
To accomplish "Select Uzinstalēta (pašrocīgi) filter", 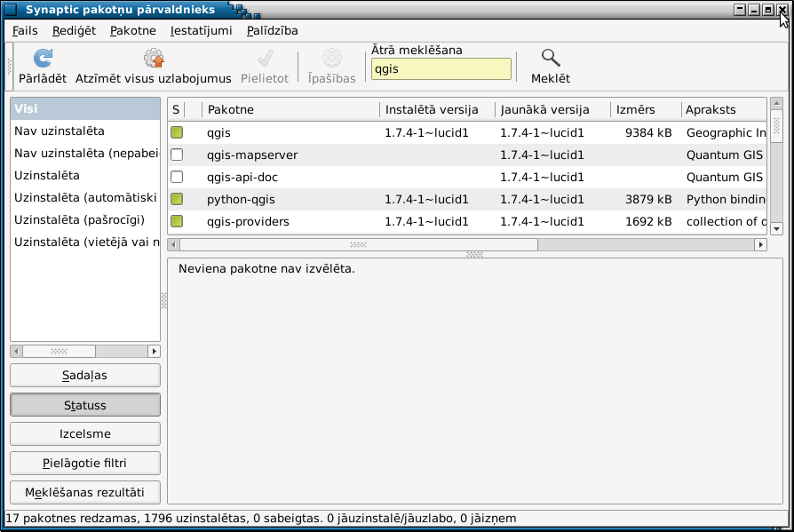I will [85, 220].
